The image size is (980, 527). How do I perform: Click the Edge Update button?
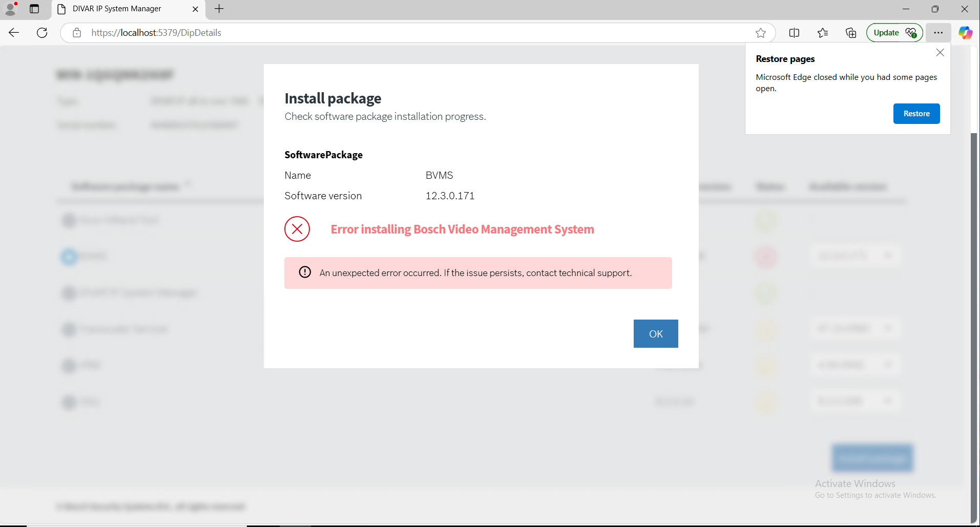click(894, 33)
